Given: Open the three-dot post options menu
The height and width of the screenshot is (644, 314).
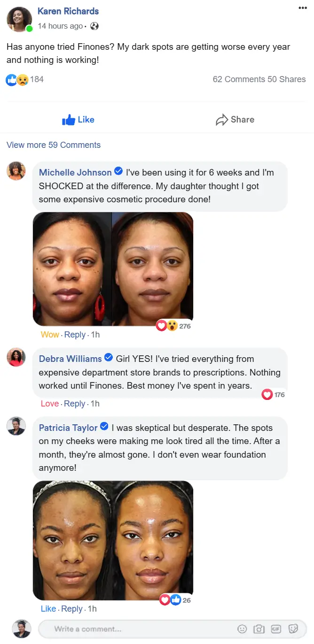Looking at the screenshot, I should pyautogui.click(x=303, y=8).
